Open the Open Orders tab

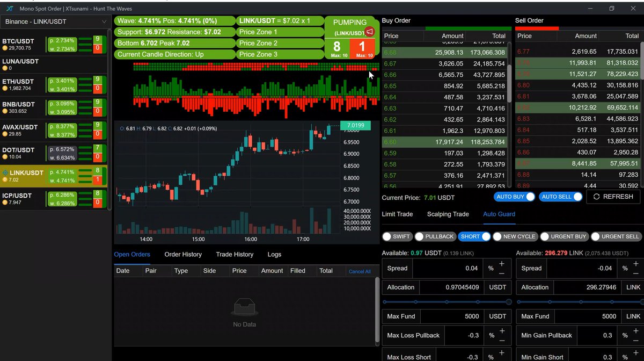tap(132, 254)
